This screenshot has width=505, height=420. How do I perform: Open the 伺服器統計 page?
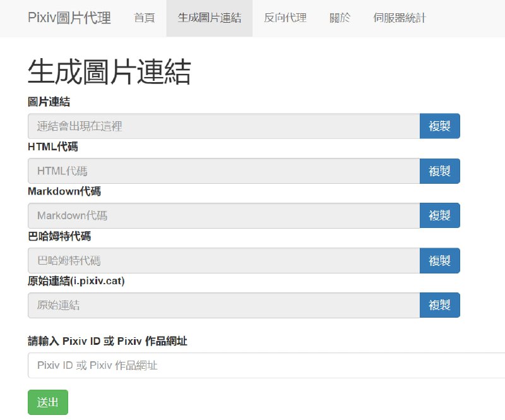400,18
